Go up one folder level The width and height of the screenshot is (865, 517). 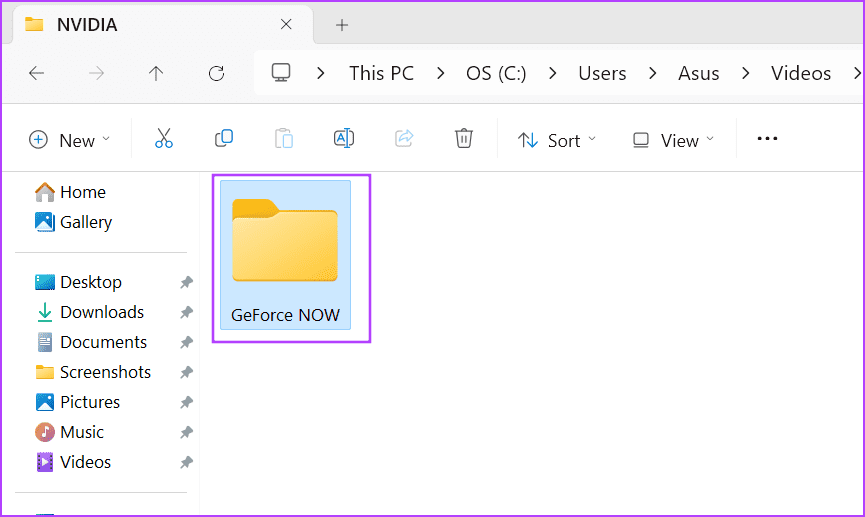(156, 73)
